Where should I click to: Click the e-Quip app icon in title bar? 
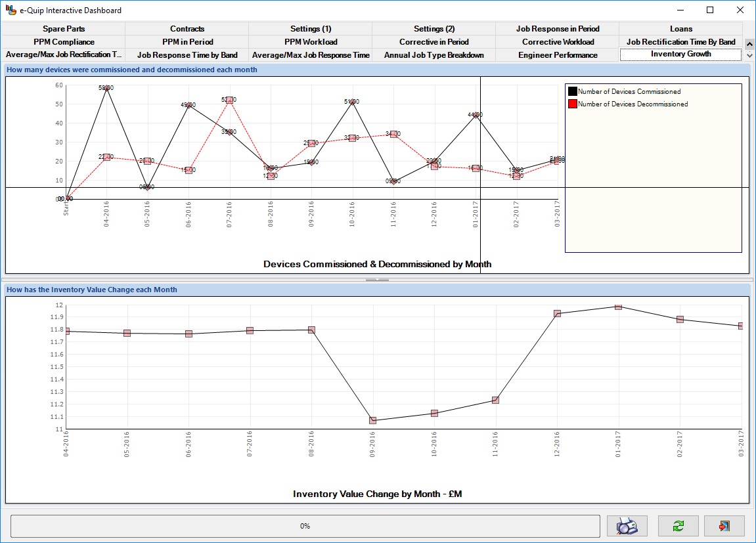11,10
